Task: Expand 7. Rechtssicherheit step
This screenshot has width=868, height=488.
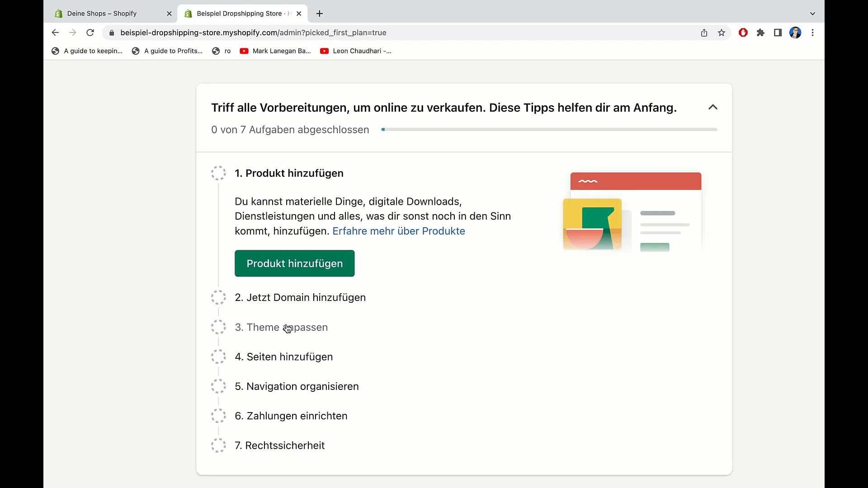Action: pos(279,446)
